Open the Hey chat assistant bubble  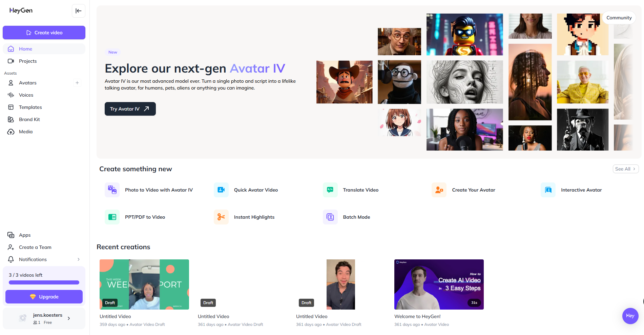[x=630, y=316]
